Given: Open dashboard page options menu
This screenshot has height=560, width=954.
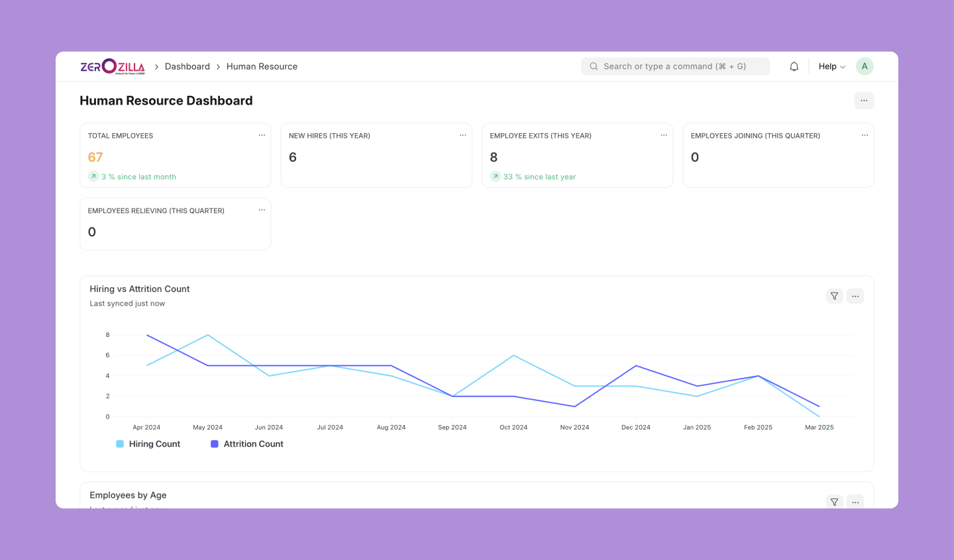Looking at the screenshot, I should [864, 101].
